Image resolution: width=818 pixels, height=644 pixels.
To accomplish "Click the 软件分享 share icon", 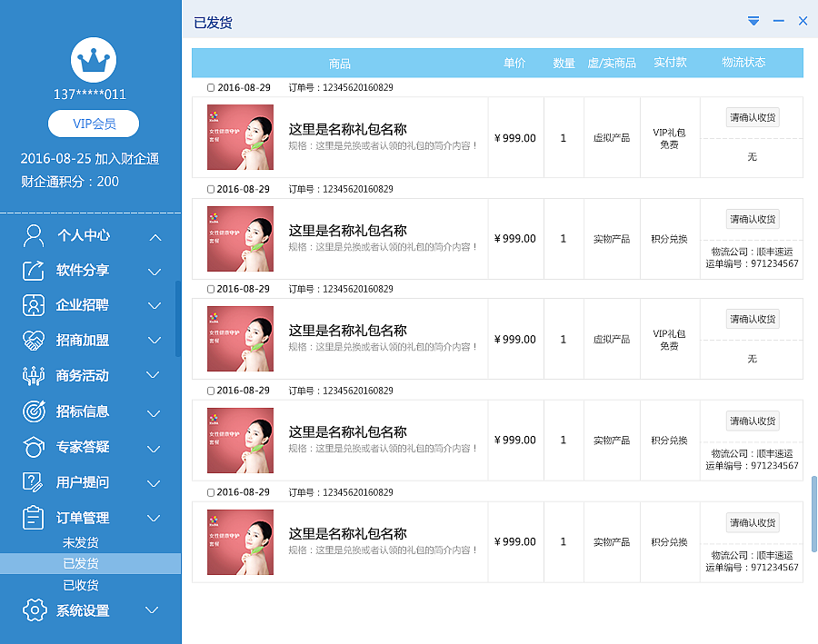I will coord(34,271).
